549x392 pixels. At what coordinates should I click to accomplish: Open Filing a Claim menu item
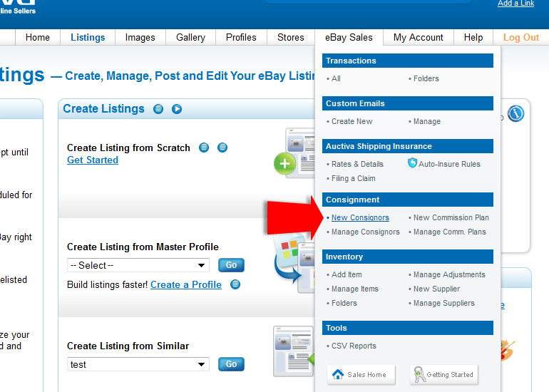coord(353,178)
